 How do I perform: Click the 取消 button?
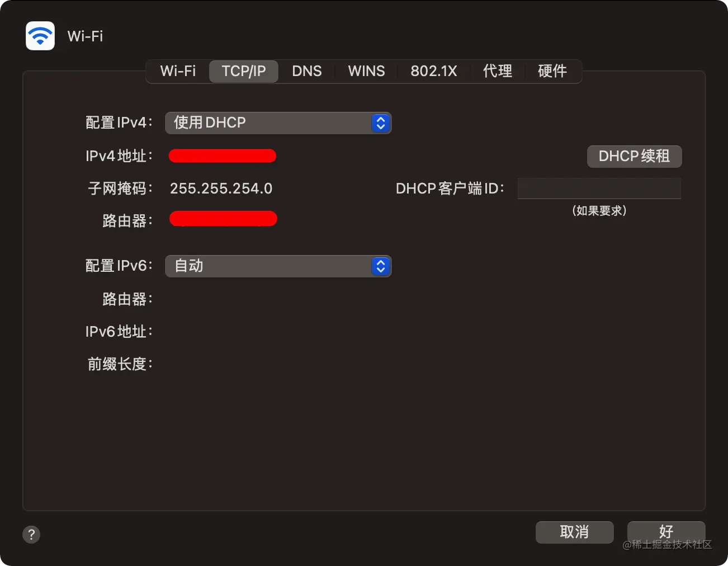pos(575,532)
